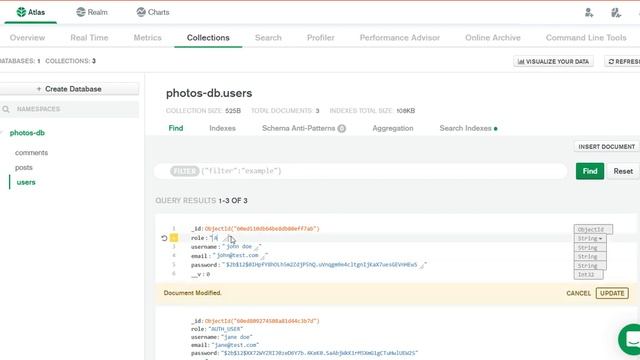
Task: Open the Online Archive tab
Action: (x=493, y=38)
